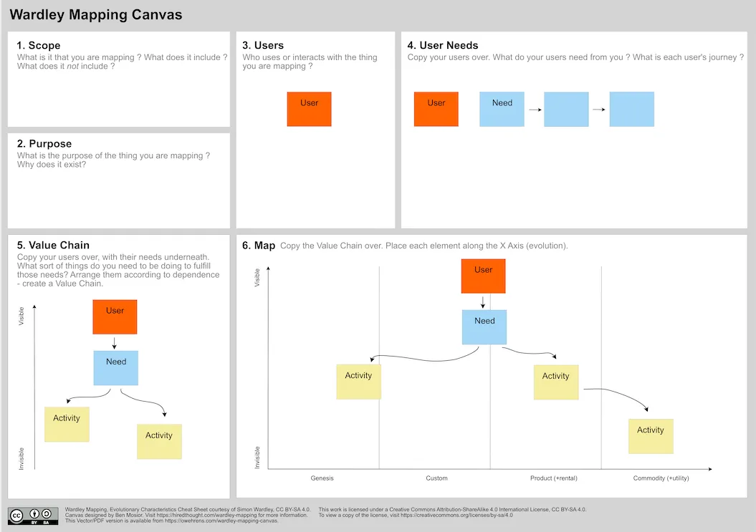
Task: Click the middle empty blue note in User Needs
Action: pyautogui.click(x=567, y=110)
